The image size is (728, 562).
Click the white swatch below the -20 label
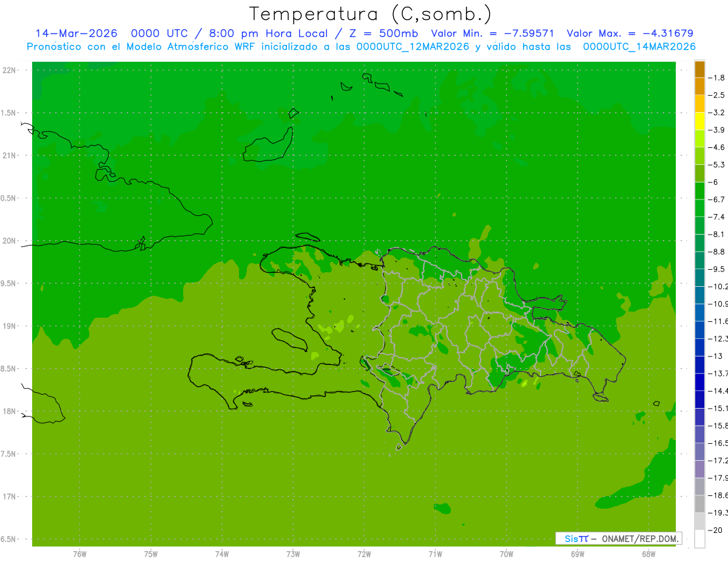point(699,538)
